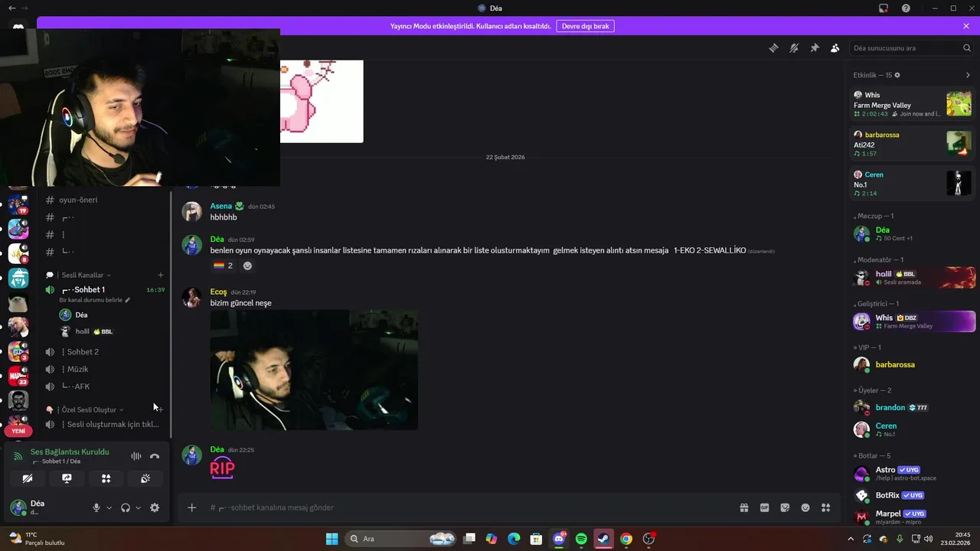Toggle microphone mute in user panel
Image resolution: width=980 pixels, height=551 pixels.
pyautogui.click(x=96, y=507)
